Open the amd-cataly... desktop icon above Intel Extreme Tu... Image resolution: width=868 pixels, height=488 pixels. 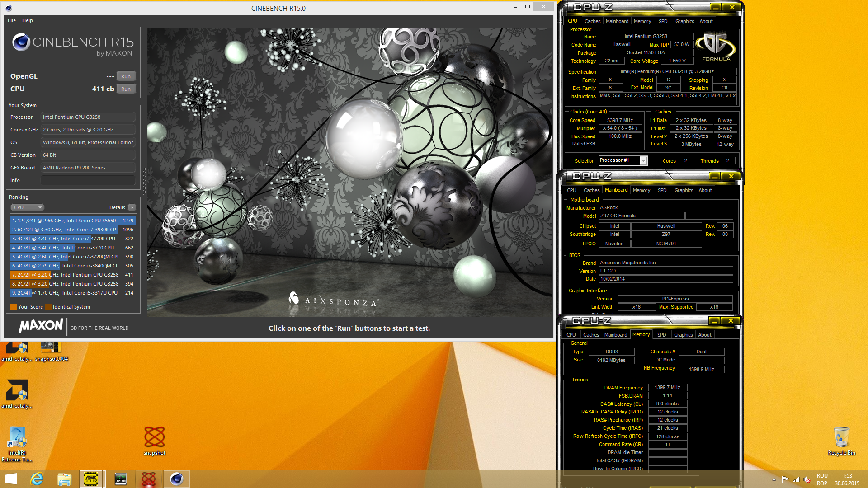point(17,394)
